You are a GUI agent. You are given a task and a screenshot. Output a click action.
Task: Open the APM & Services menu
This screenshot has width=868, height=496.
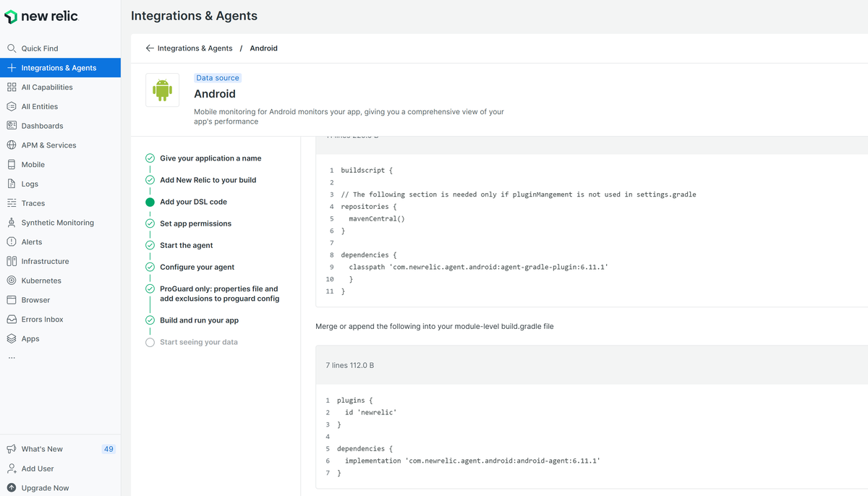pos(48,145)
